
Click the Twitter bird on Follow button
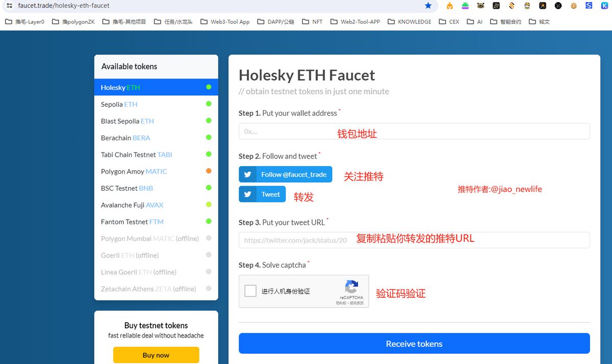[x=247, y=174]
